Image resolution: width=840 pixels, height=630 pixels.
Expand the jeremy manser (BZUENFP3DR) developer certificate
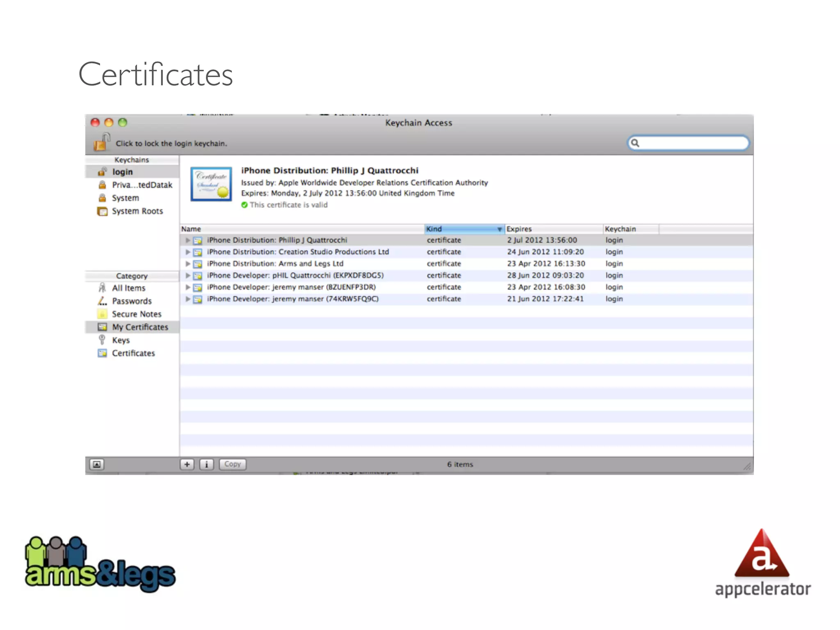[188, 287]
